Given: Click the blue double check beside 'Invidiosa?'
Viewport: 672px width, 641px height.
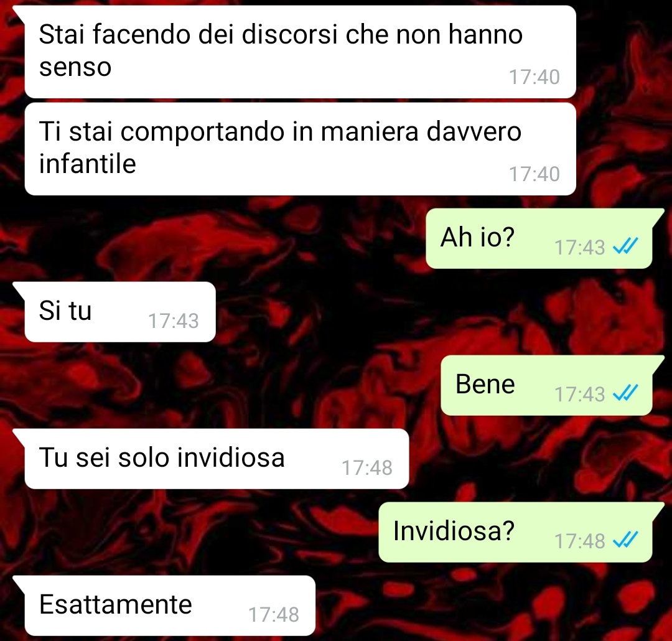Looking at the screenshot, I should point(625,540).
